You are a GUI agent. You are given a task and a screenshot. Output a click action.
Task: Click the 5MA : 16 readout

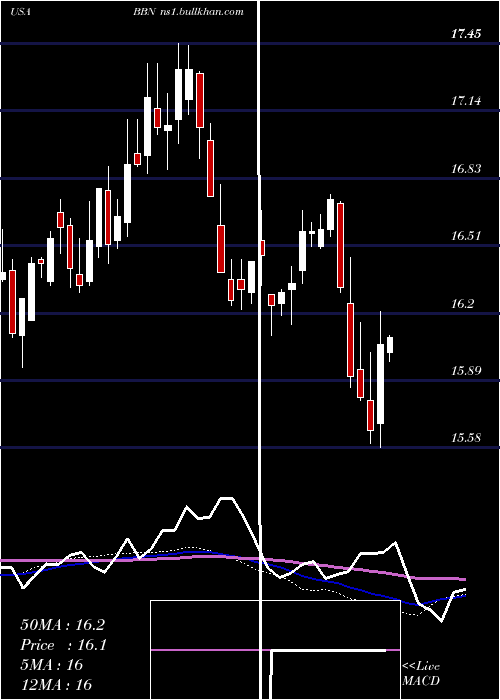52,664
